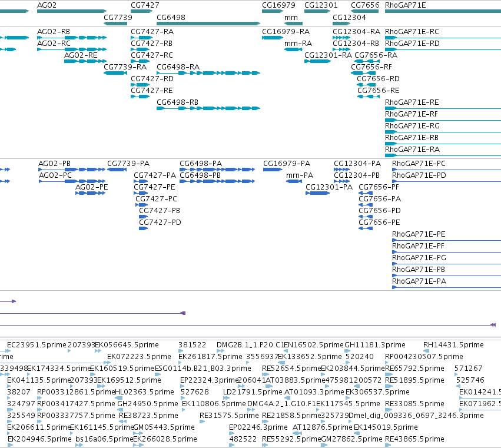
Task: Select protein CG12301-PA label
Action: [x=329, y=187]
